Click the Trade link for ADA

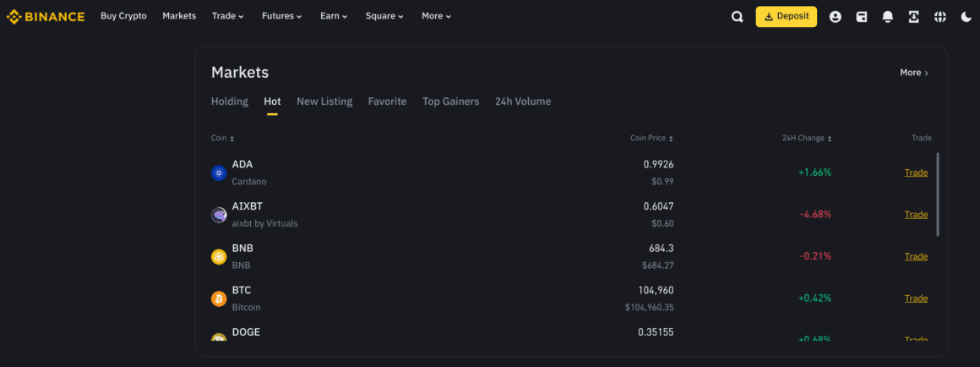(x=917, y=173)
